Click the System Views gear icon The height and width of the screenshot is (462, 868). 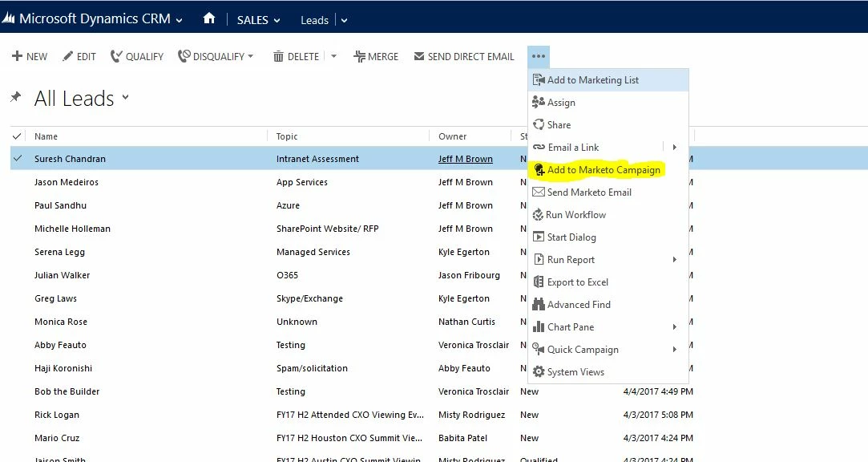pos(538,371)
